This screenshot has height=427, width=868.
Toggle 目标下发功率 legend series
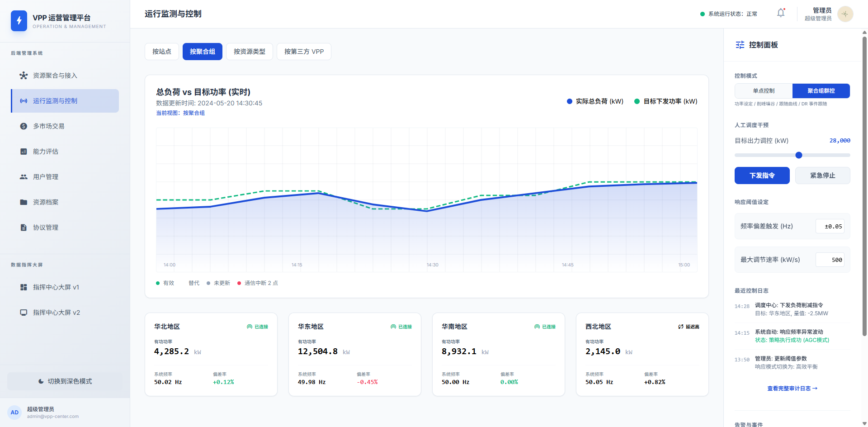(666, 101)
